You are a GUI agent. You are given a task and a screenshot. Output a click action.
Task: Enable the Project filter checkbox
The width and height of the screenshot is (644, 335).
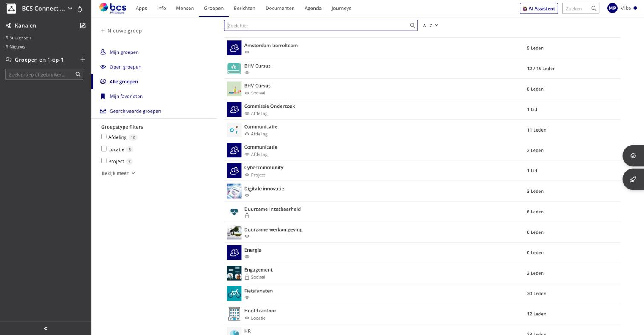[x=104, y=161]
